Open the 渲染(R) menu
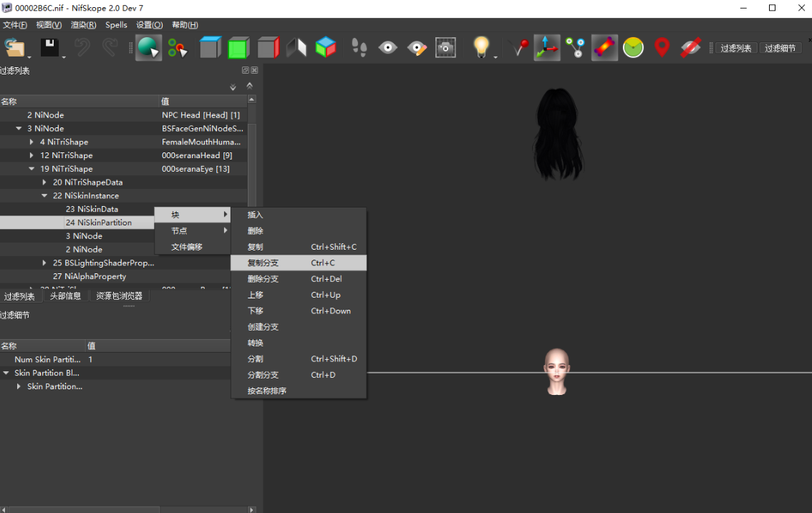The height and width of the screenshot is (513, 812). (83, 25)
